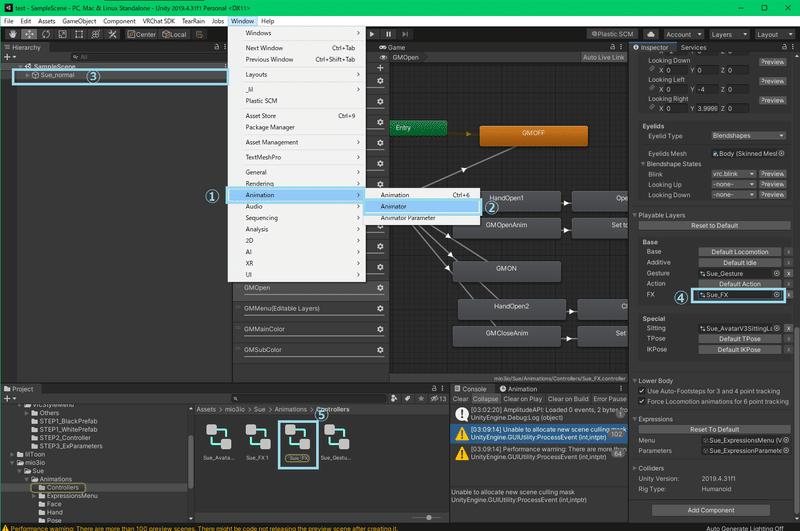Switch to the Services tab

point(693,47)
